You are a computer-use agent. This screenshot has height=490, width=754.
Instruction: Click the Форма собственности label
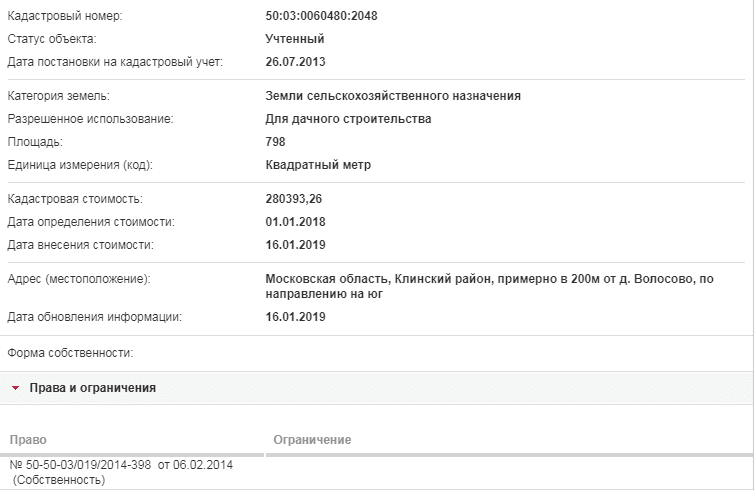70,353
